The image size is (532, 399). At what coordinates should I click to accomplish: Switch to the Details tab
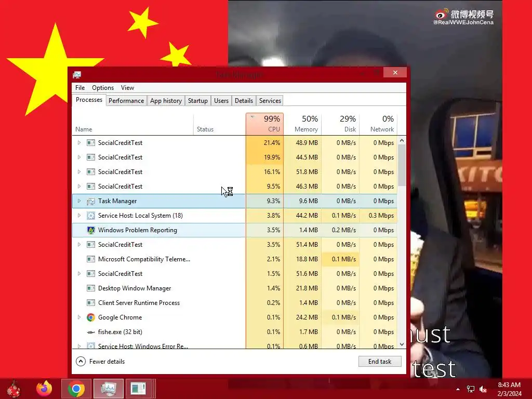coord(244,101)
